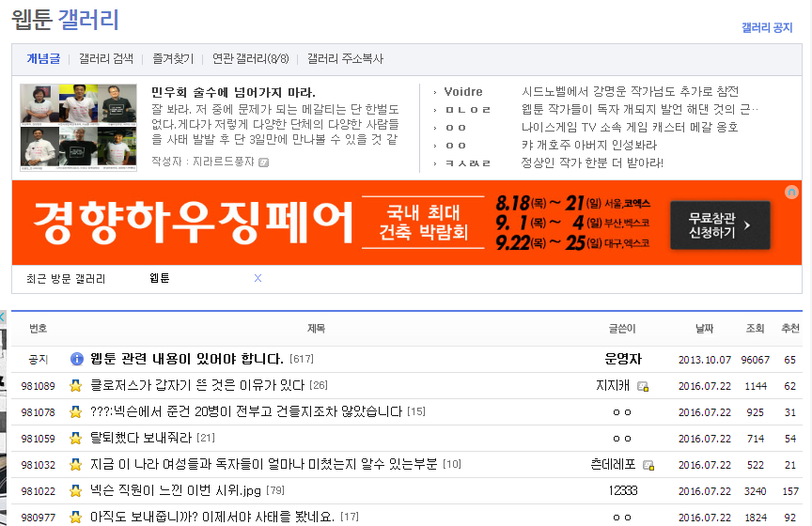Click memo icon next to 지라르드풍자
This screenshot has height=526, width=812.
pos(263,162)
